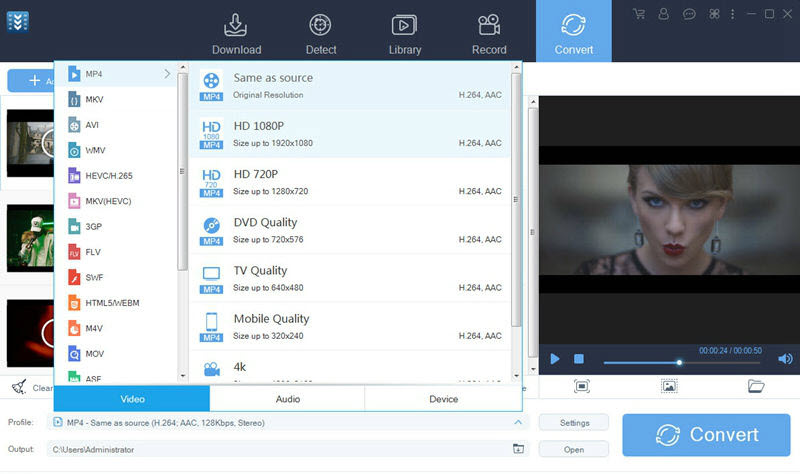Select the second video thumbnail
The height and width of the screenshot is (474, 800).
(x=30, y=238)
